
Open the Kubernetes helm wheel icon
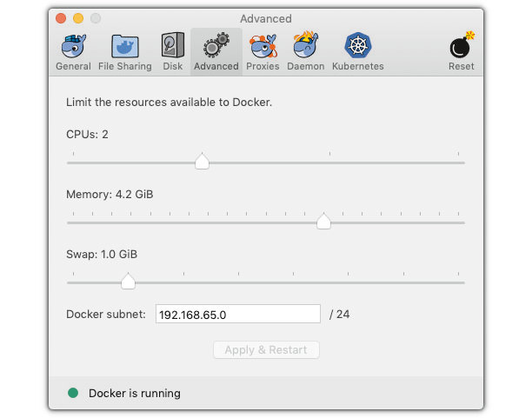pos(357,46)
